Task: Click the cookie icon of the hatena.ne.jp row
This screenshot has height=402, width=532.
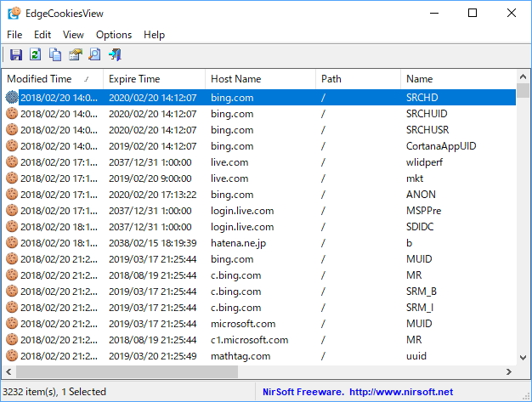Action: pyautogui.click(x=12, y=242)
